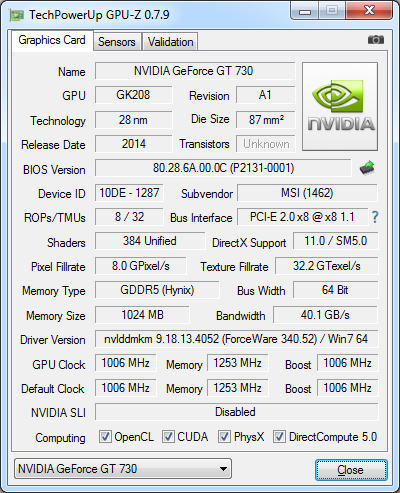Click the Memory Type field GDDR5 (Hynix)
The height and width of the screenshot is (493, 400).
click(157, 290)
